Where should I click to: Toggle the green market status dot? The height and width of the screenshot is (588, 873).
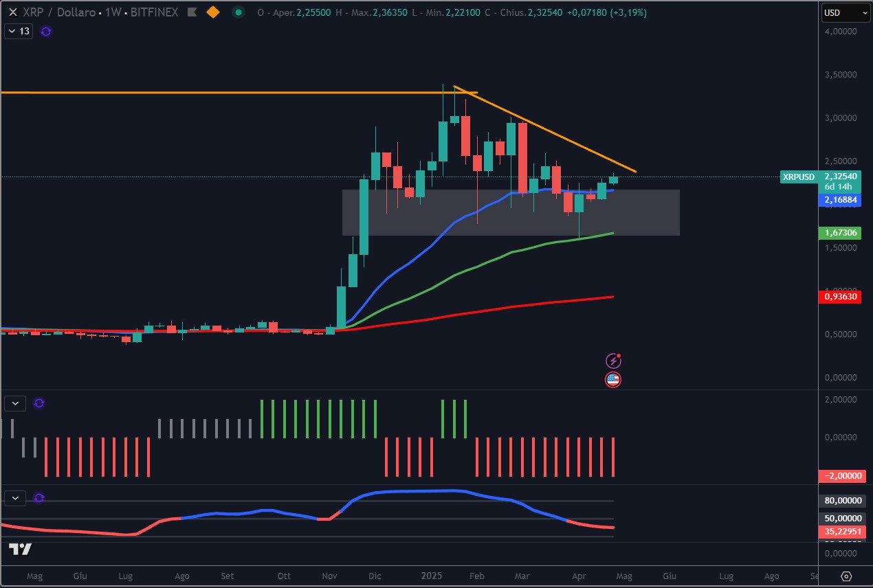coord(238,12)
